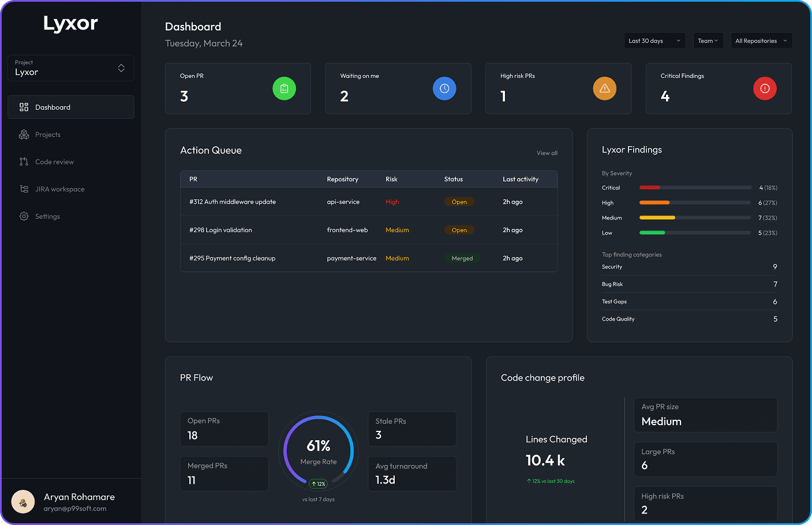Click the Critical Findings summary card
Screen dimensions: 812x525
click(x=719, y=88)
